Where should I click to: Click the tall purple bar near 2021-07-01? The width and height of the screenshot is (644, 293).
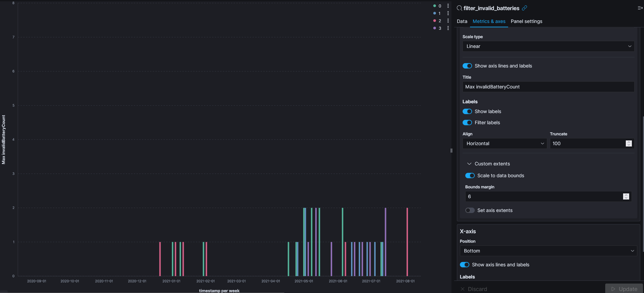coord(385,242)
